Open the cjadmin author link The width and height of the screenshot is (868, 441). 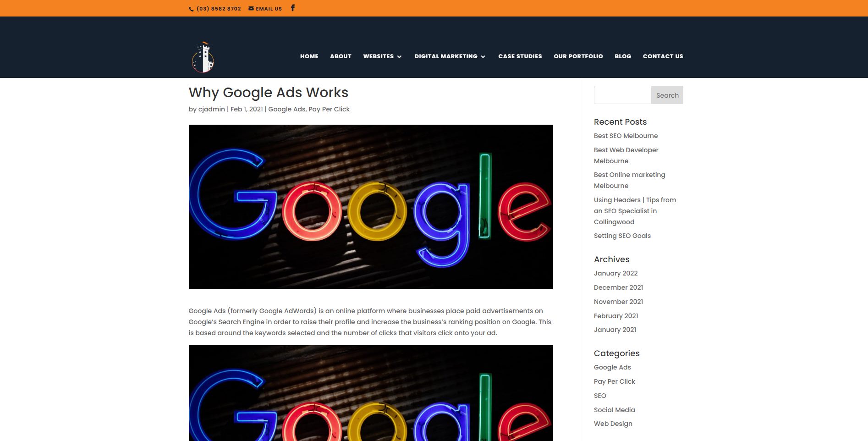coord(212,109)
